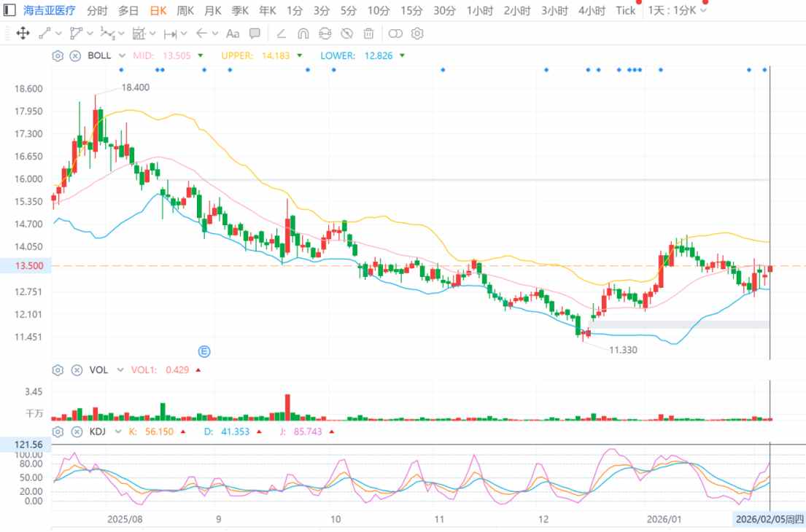806x532 pixels.
Task: Click the 13.500 current price label
Action: [x=23, y=266]
